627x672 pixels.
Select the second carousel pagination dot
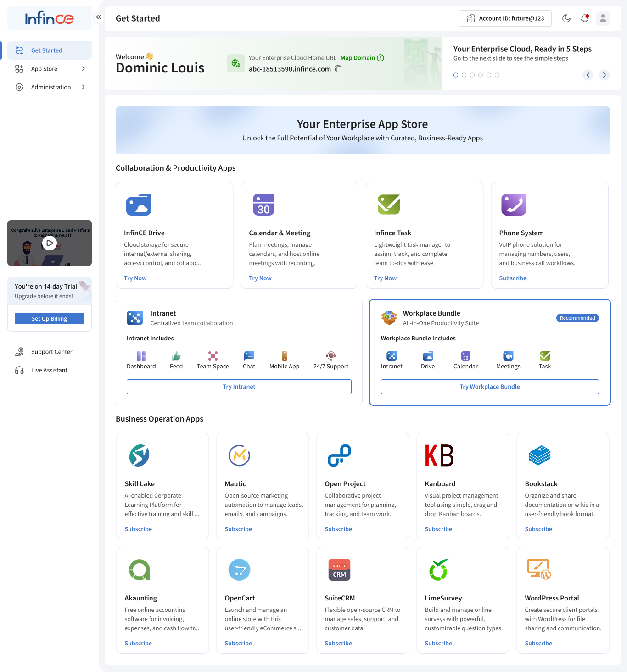coord(464,75)
